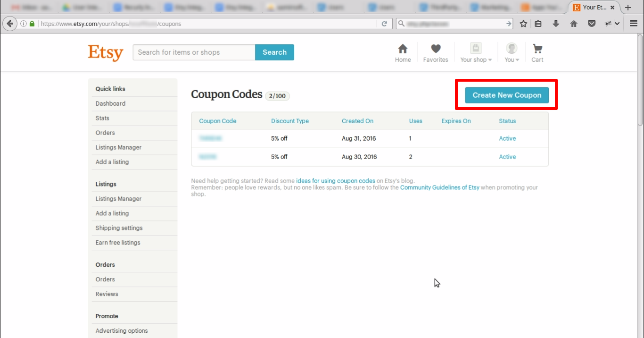Open the Cart icon
This screenshot has width=644, height=338.
coord(537,53)
